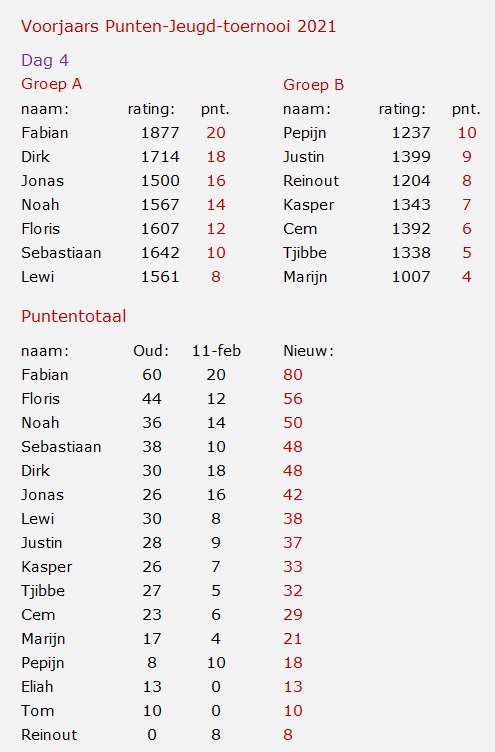Viewport: 495px width, 752px height.
Task: Select Fabian's rating 1877 in Groep A
Action: click(x=160, y=133)
